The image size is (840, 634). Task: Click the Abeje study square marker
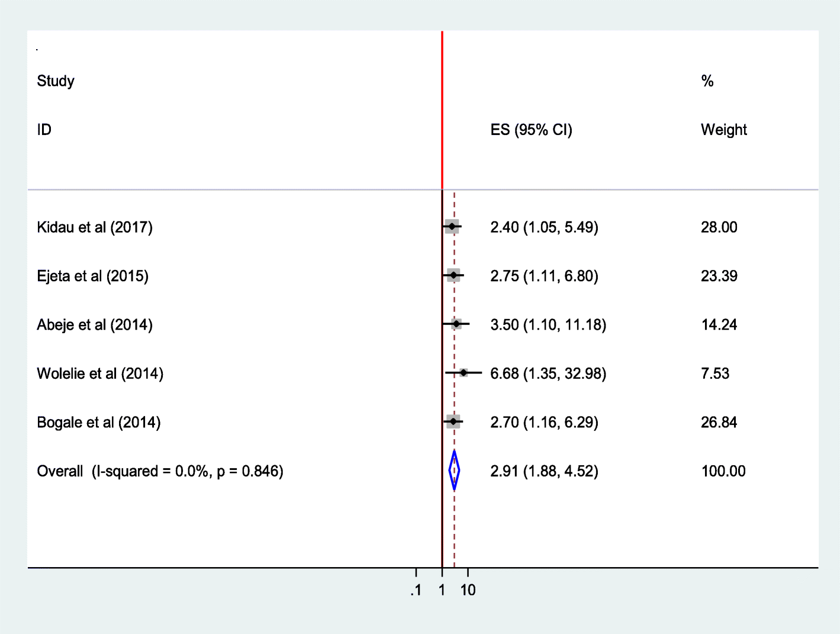(x=456, y=324)
